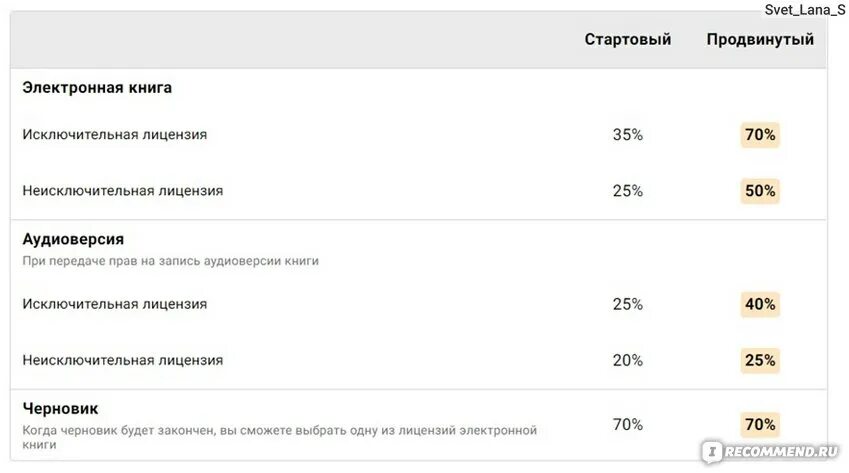Click the 70% Стартовый Черновик value
This screenshot has width=849, height=473.
tap(628, 424)
